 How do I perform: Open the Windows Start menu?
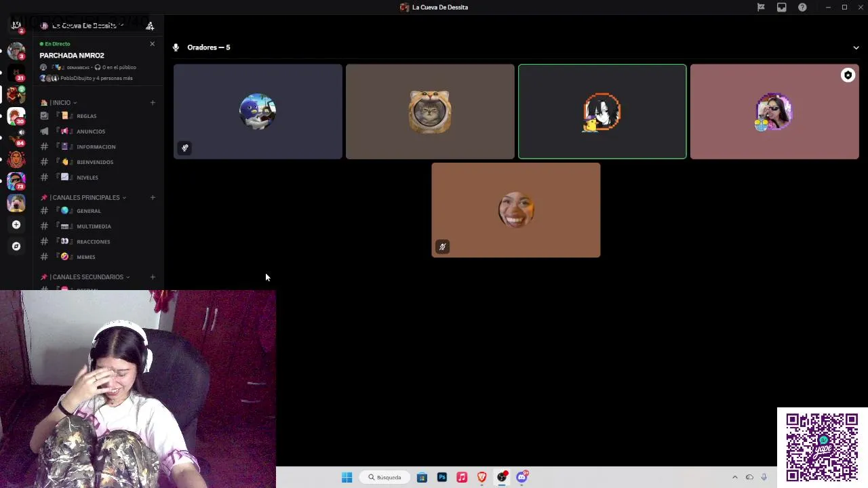347,477
